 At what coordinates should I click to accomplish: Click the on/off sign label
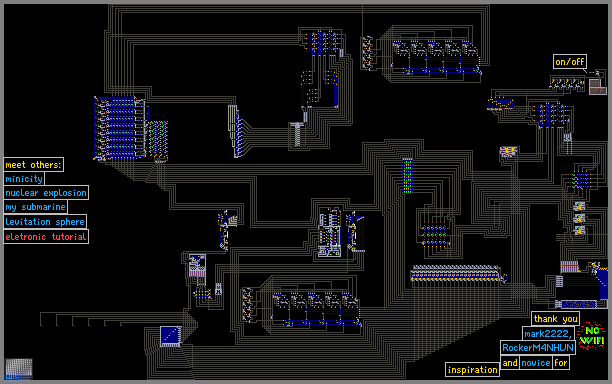(x=570, y=62)
